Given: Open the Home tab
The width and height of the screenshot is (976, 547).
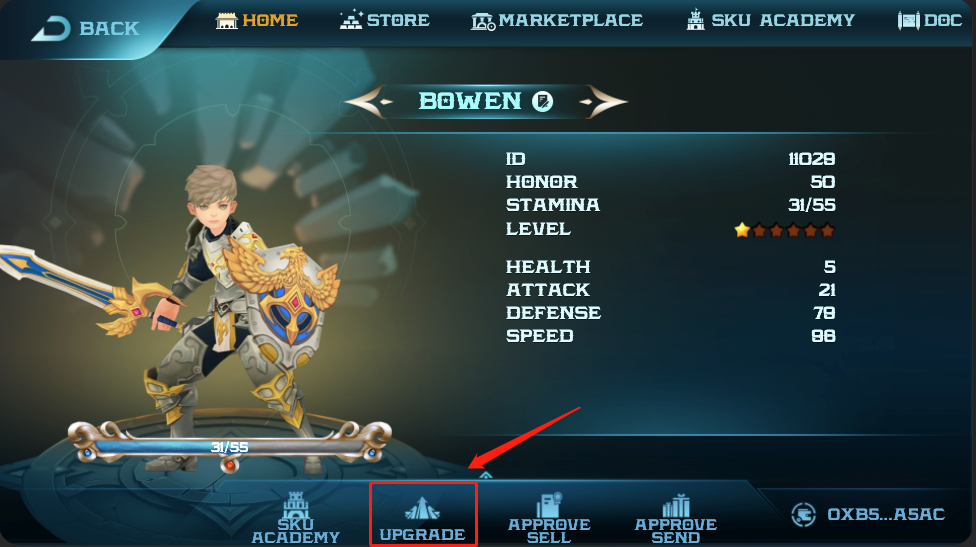Looking at the screenshot, I should 256,21.
